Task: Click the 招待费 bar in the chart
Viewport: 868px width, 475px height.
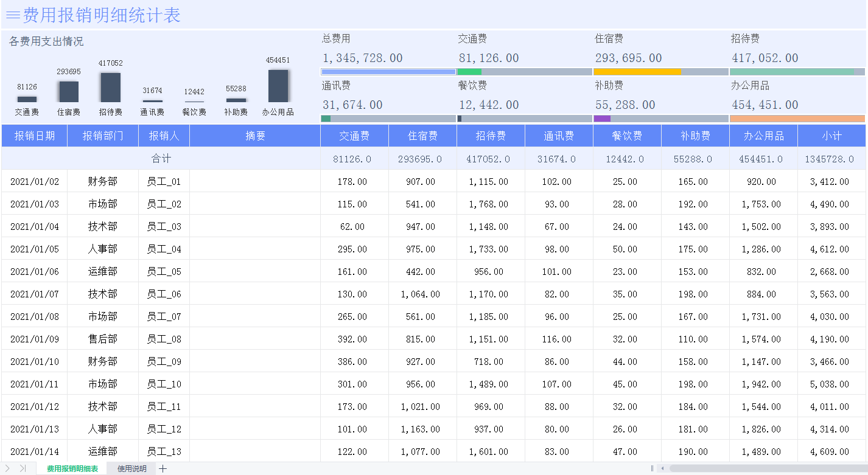Action: pyautogui.click(x=110, y=88)
